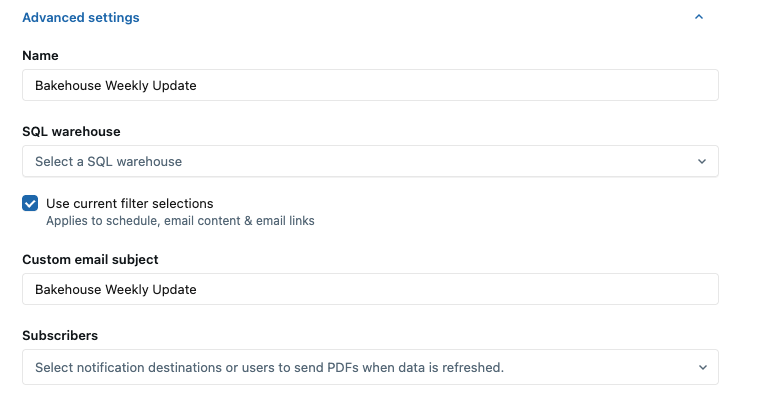Click the Custom email subject label

coord(90,259)
